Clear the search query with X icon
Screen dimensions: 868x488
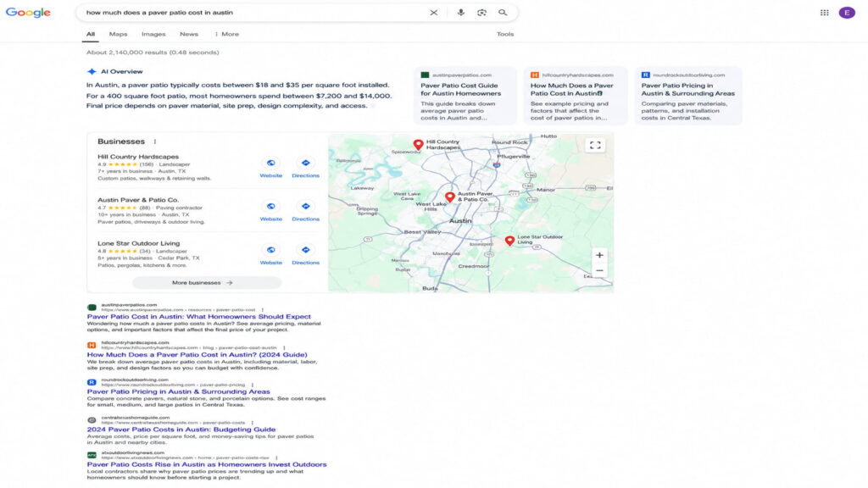pos(433,12)
